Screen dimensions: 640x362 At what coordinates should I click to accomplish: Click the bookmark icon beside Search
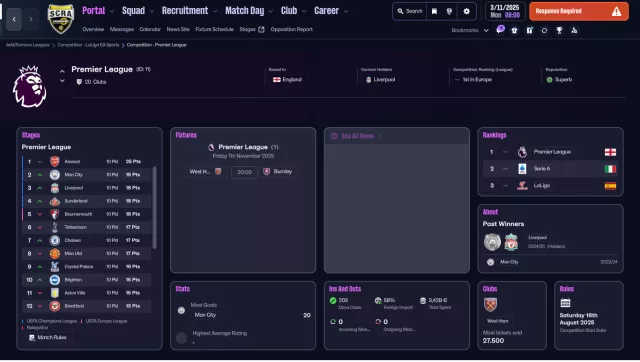point(434,11)
